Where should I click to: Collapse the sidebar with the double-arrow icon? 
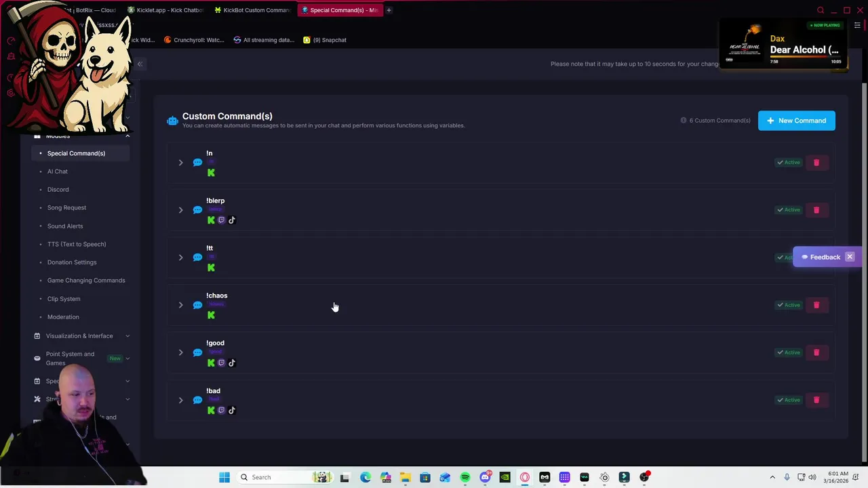tap(140, 64)
